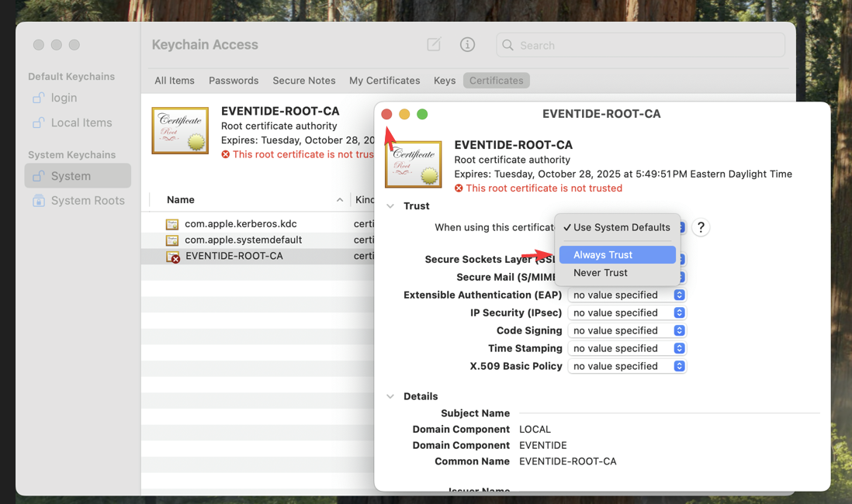Screen dimensions: 852x504
Task: Switch to the My Certificates tab
Action: click(384, 81)
